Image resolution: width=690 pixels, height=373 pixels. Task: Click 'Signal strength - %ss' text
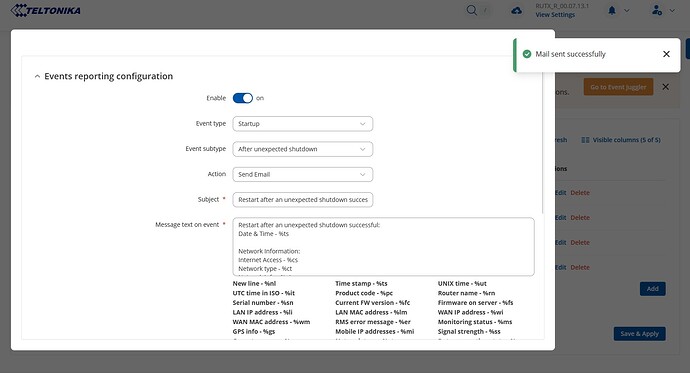point(469,332)
